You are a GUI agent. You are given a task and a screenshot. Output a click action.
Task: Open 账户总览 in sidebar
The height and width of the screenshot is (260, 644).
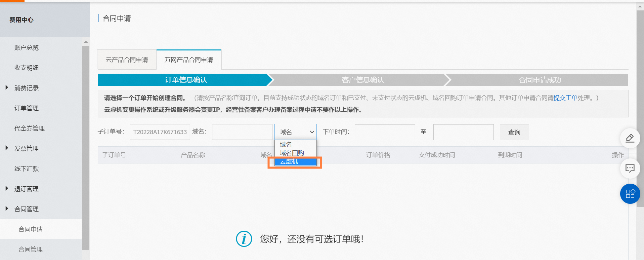(27, 48)
